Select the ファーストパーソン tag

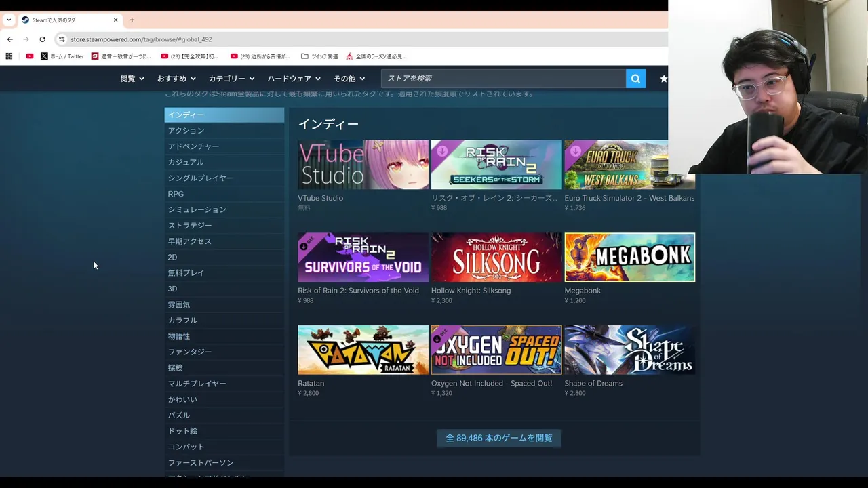coord(224,462)
